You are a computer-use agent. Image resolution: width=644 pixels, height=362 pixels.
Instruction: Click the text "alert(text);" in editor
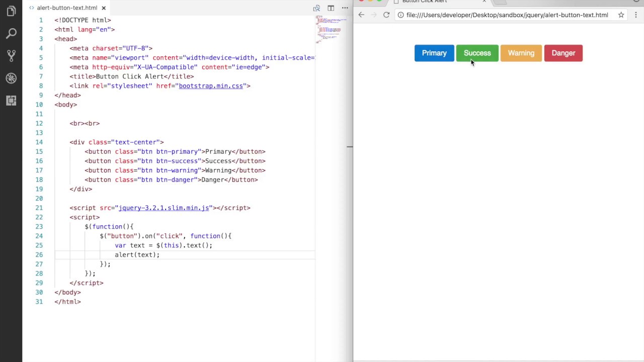pos(137,255)
